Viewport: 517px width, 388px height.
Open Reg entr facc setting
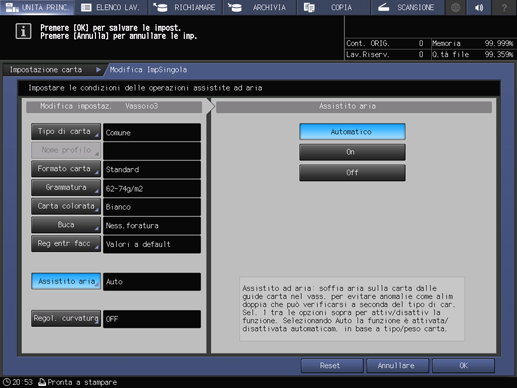[x=66, y=244]
